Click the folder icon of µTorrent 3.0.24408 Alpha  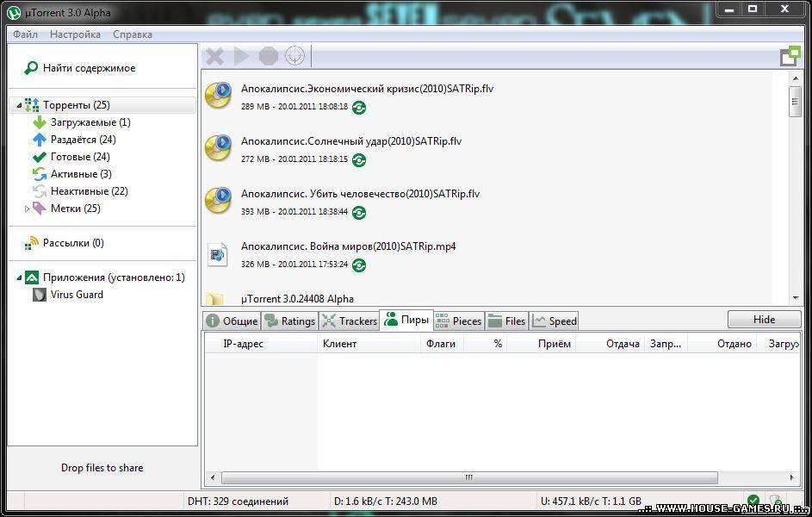click(214, 299)
